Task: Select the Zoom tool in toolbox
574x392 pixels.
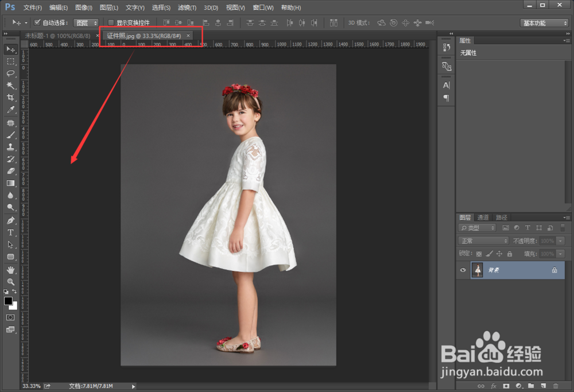Action: [10, 282]
